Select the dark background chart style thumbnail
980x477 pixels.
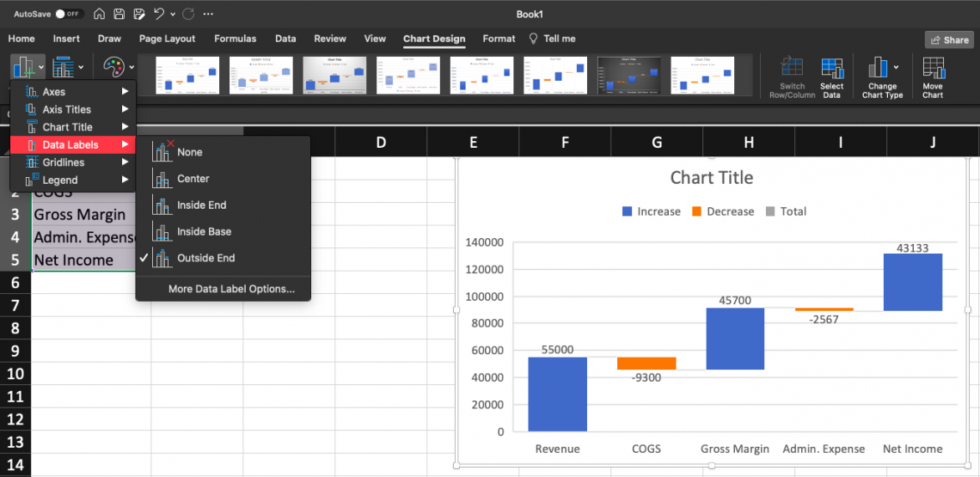pos(629,76)
